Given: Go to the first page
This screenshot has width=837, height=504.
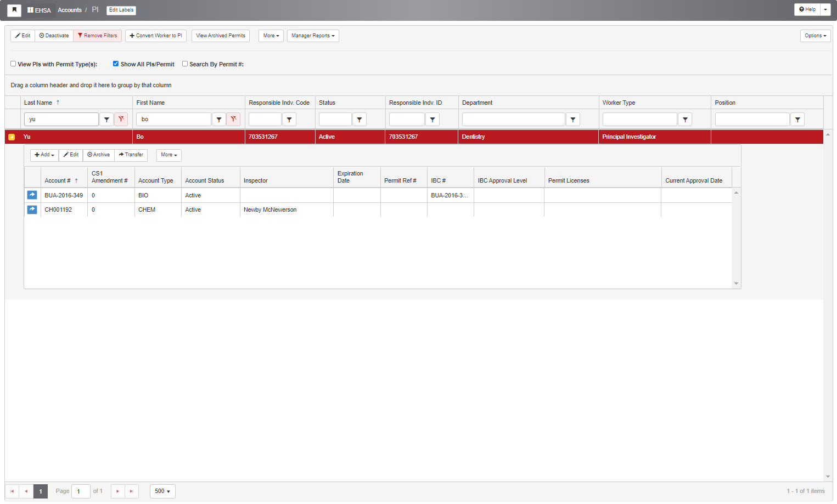Looking at the screenshot, I should click(x=12, y=491).
